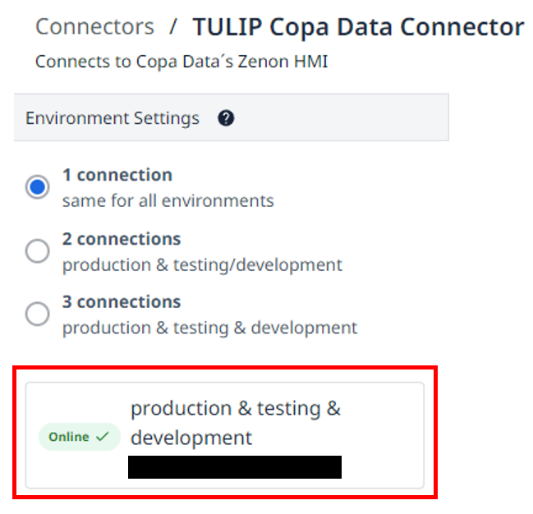Open the help icon beside Environment Settings
533x514 pixels.
[x=226, y=118]
